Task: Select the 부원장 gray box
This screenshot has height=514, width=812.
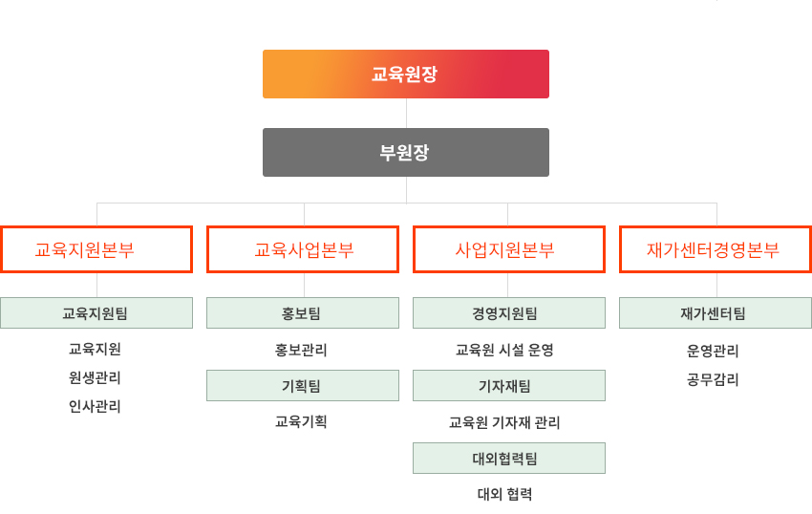Action: (x=405, y=153)
